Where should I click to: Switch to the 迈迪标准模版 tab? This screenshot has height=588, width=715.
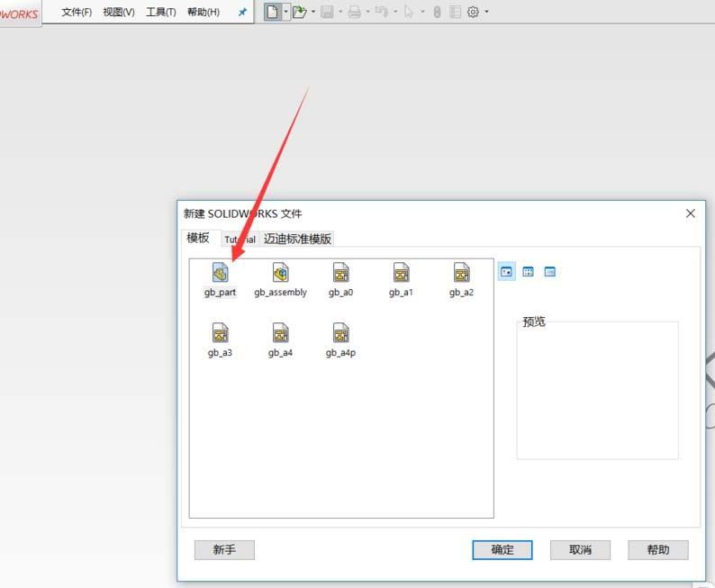point(297,239)
